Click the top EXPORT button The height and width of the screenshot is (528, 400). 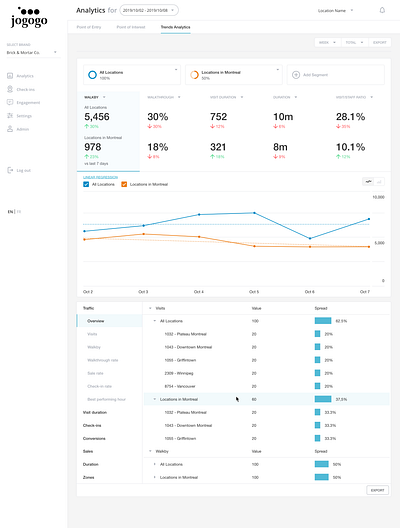tap(380, 42)
